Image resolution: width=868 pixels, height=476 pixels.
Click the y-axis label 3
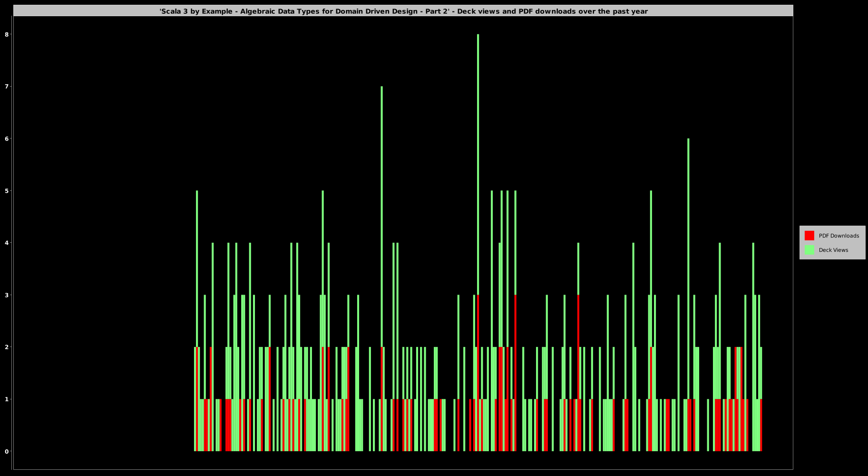tap(7, 295)
